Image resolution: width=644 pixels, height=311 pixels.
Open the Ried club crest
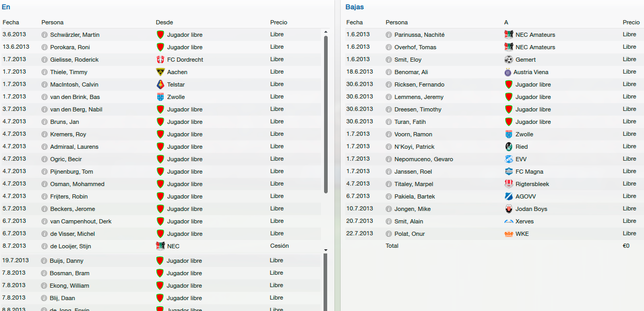click(508, 147)
